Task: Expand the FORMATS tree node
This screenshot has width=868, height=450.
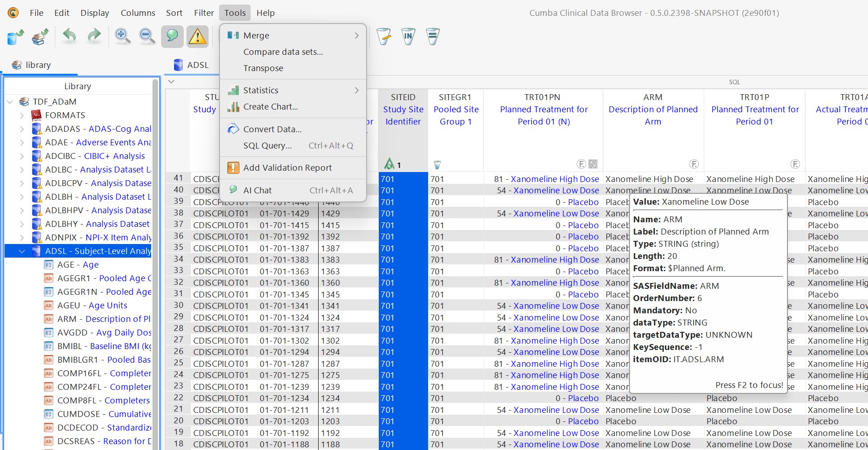Action: tap(22, 115)
